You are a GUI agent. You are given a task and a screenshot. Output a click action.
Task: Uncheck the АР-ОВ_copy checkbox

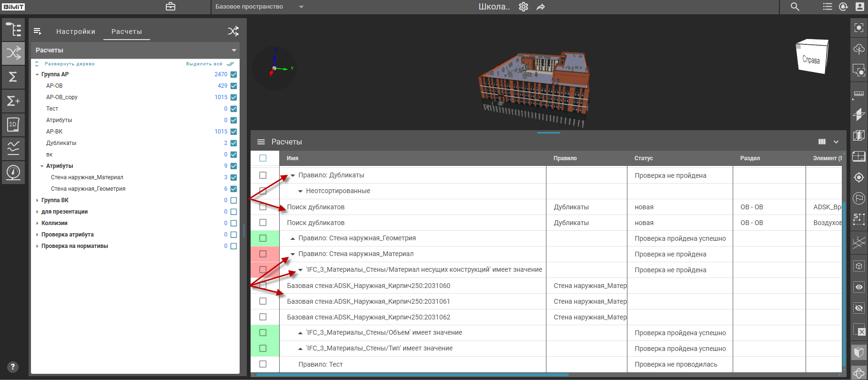click(233, 97)
